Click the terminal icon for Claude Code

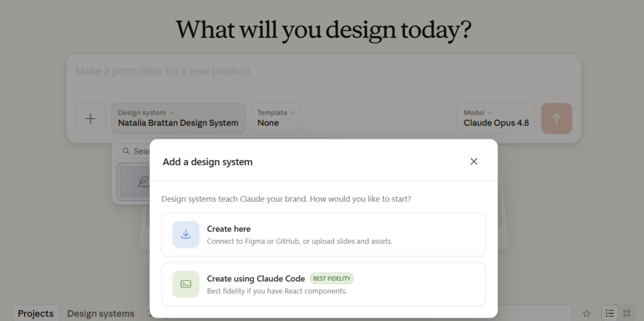[186, 284]
